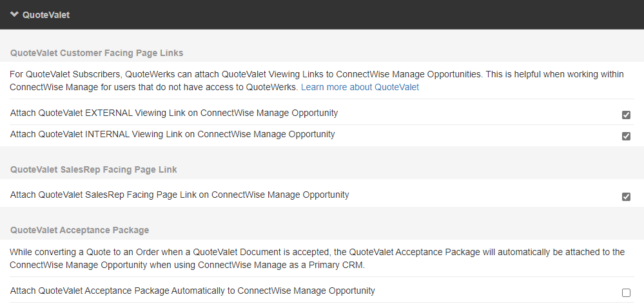Select the 'QuoteValet Customer Facing Page Links' heading

tap(97, 53)
